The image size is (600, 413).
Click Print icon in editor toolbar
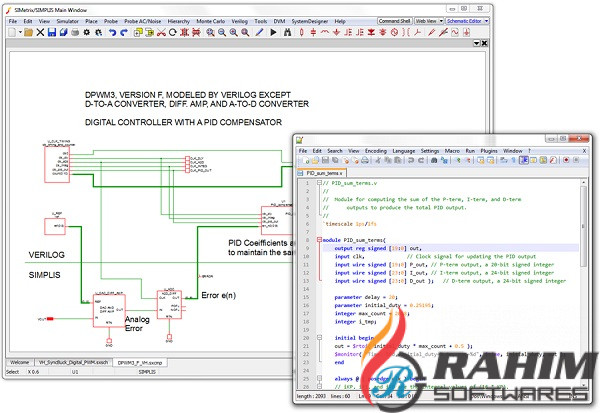pyautogui.click(x=365, y=160)
